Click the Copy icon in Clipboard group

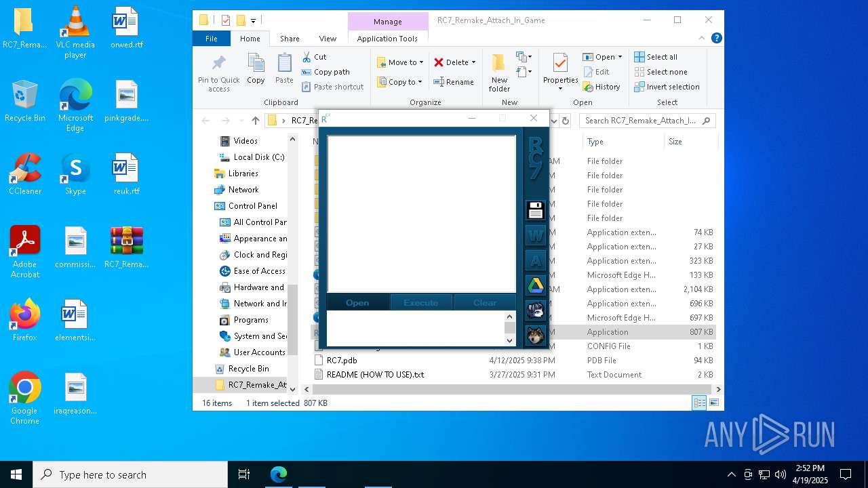256,69
